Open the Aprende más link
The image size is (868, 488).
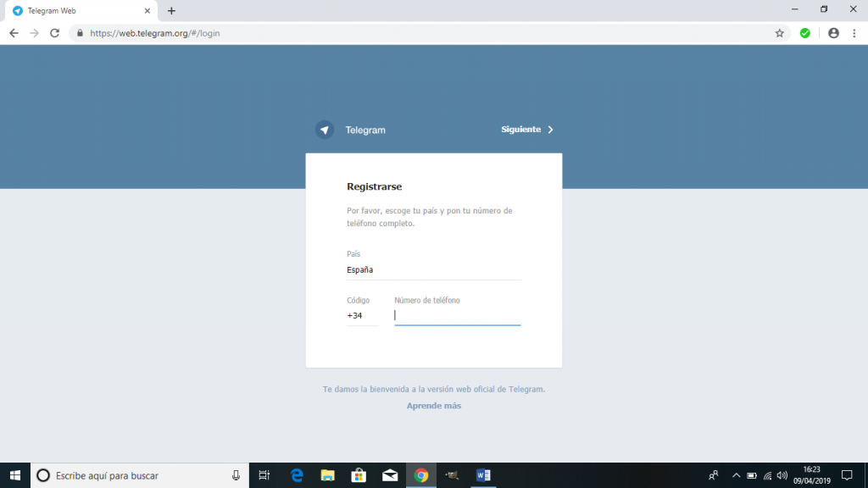pos(433,406)
